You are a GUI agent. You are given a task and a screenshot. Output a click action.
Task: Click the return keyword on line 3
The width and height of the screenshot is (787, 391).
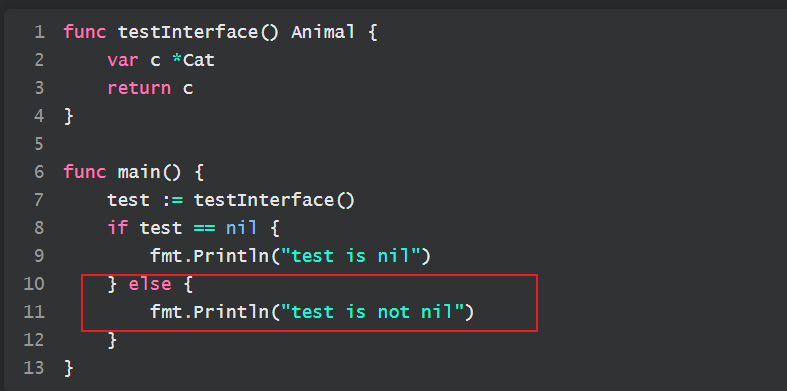[139, 89]
